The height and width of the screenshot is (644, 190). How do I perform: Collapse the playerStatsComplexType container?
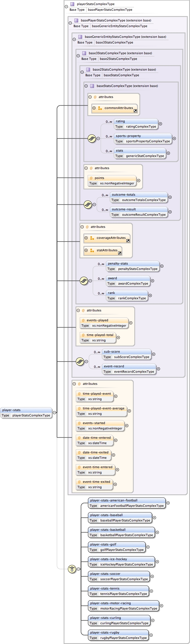click(x=66, y=7)
